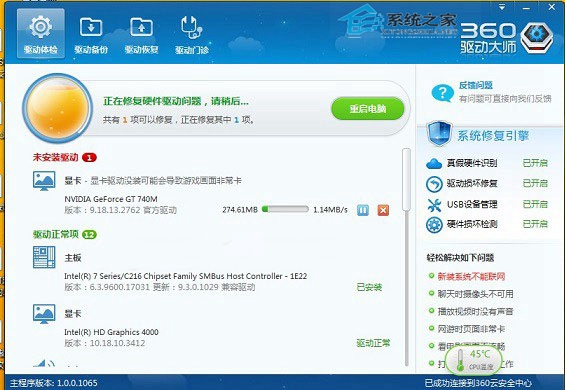Select NVIDIA GeForce GT 740M text
Image resolution: width=565 pixels, height=390 pixels.
(x=111, y=199)
